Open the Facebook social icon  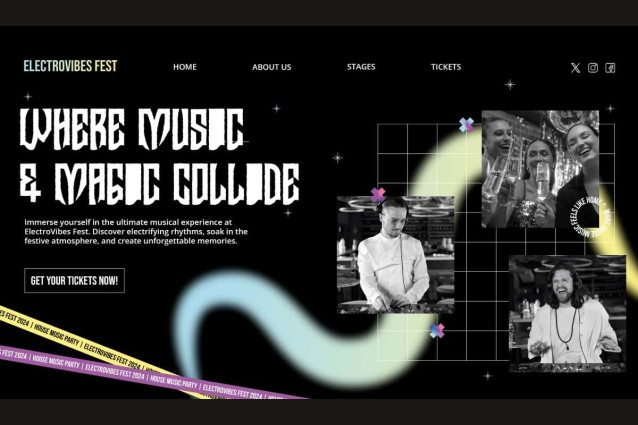610,68
